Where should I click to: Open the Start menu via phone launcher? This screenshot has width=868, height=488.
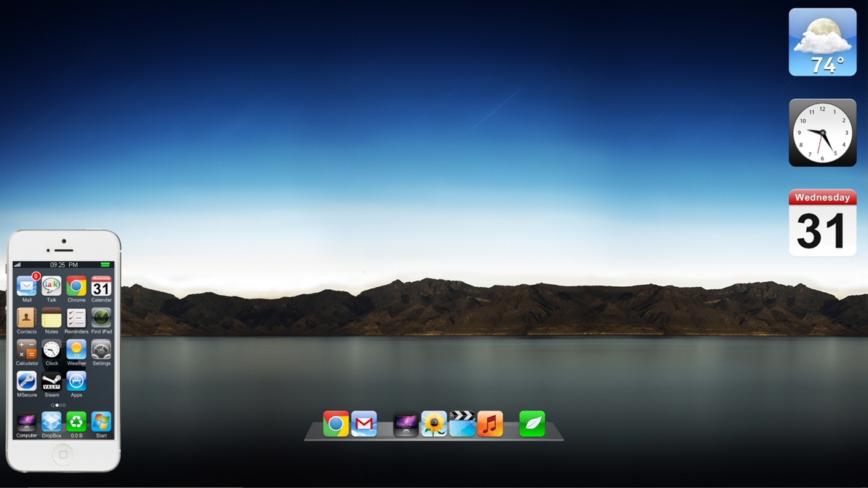(100, 422)
